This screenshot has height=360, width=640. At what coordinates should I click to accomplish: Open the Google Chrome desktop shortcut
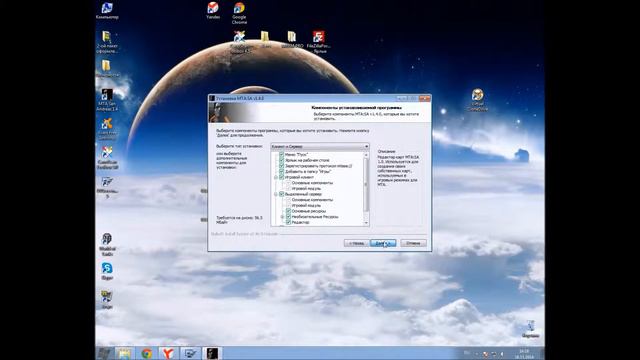pyautogui.click(x=239, y=13)
